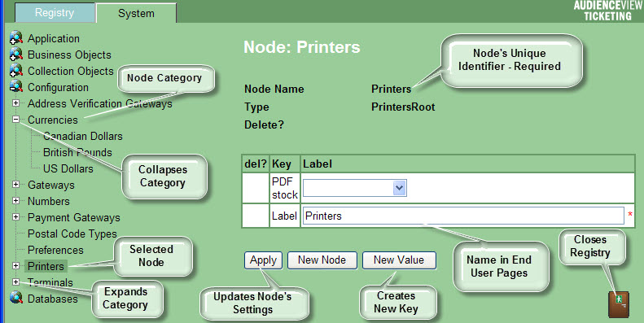Select the Preferences node
Viewport: 644px width, 323px height.
55,250
